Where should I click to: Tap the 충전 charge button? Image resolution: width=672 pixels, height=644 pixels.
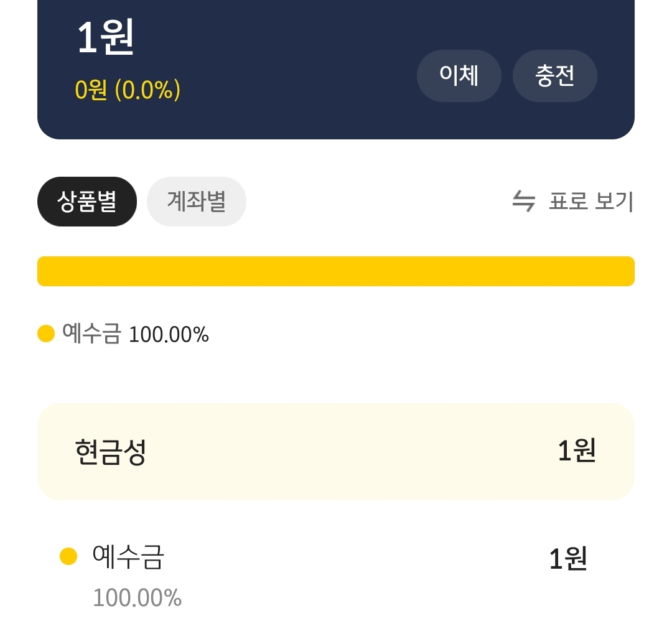click(x=554, y=76)
